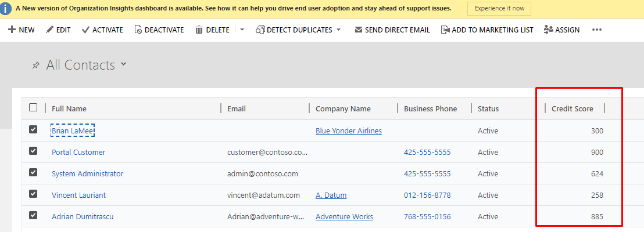Image resolution: width=644 pixels, height=232 pixels.
Task: Click the Send Direct Email envelope icon
Action: tap(358, 30)
